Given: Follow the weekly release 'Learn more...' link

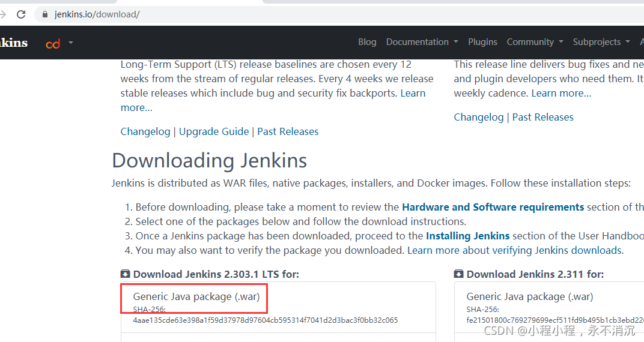Looking at the screenshot, I should (x=561, y=93).
